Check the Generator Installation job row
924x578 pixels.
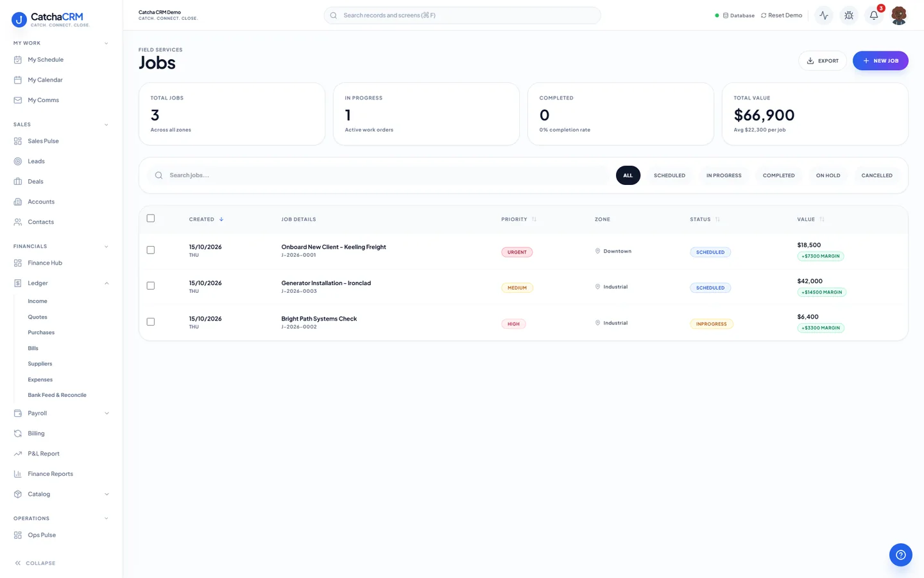pos(151,286)
